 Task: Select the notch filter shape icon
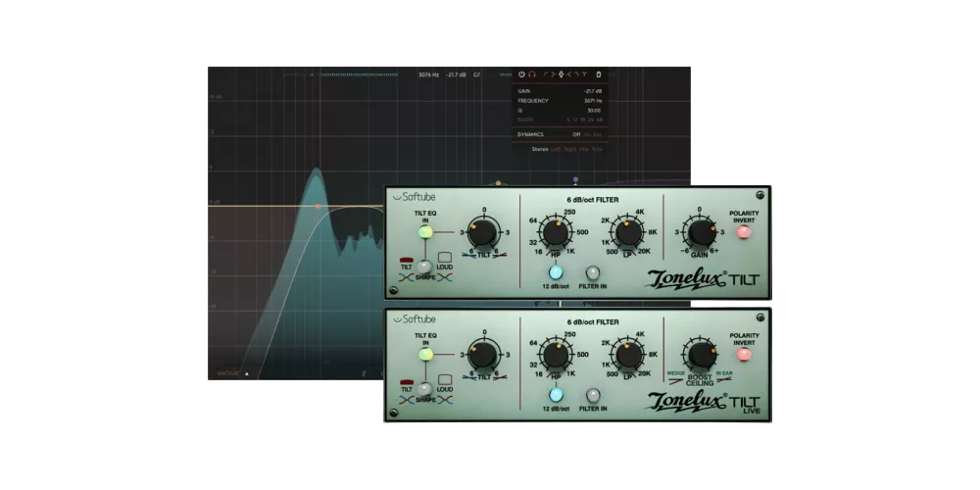(x=584, y=74)
